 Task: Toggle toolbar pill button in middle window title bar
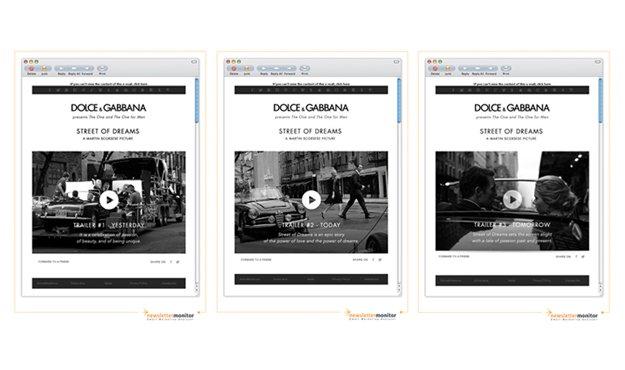tap(397, 62)
